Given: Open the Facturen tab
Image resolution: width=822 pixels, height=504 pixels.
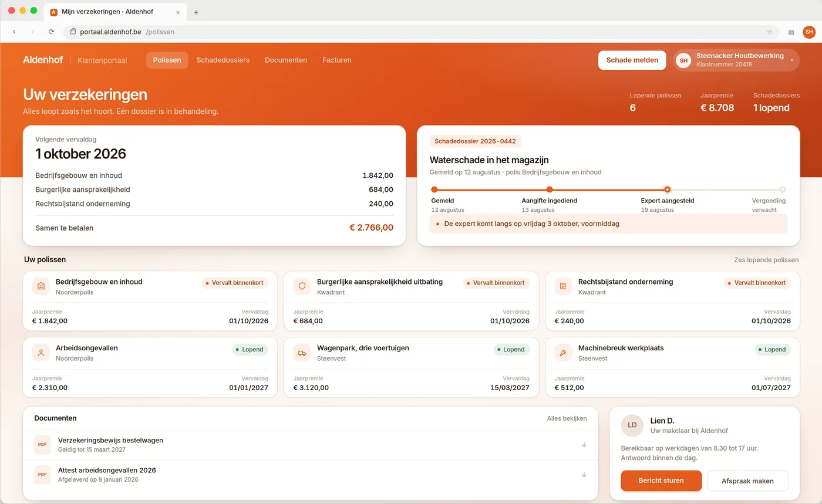Looking at the screenshot, I should [337, 60].
